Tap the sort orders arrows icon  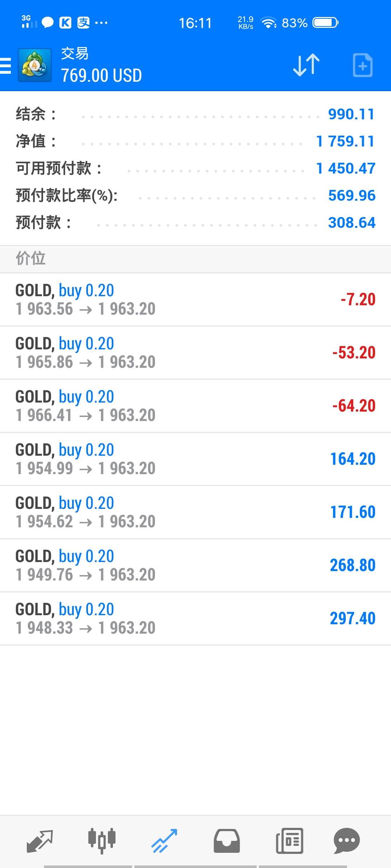coord(306,65)
